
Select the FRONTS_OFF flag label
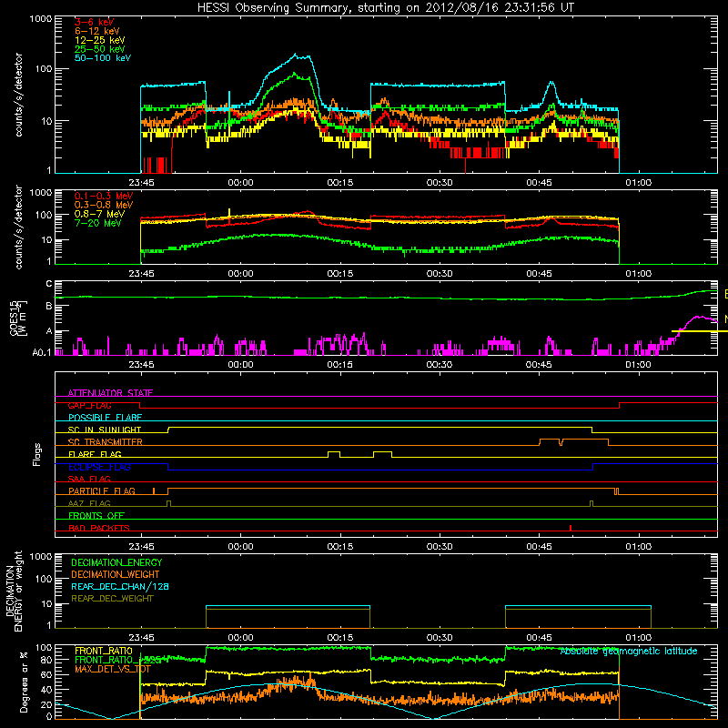click(96, 516)
